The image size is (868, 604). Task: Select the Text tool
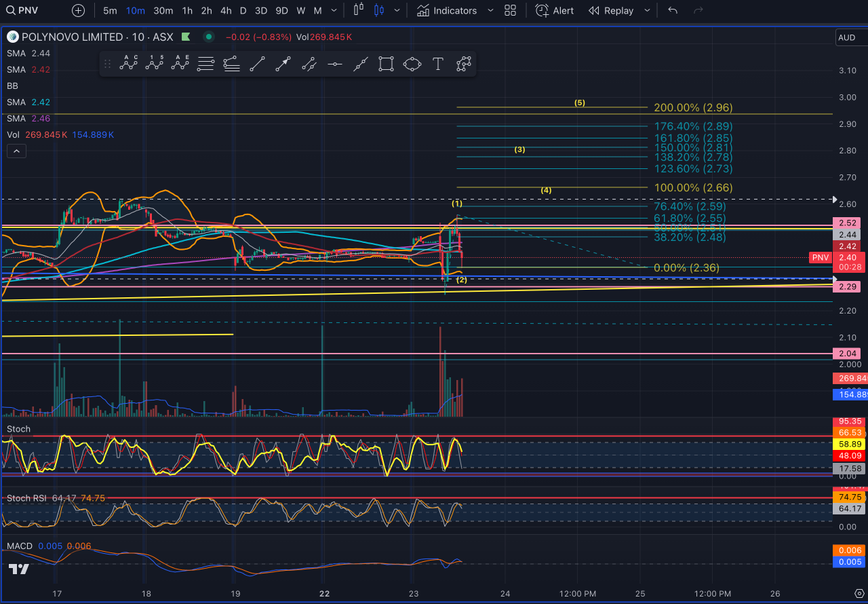(438, 64)
